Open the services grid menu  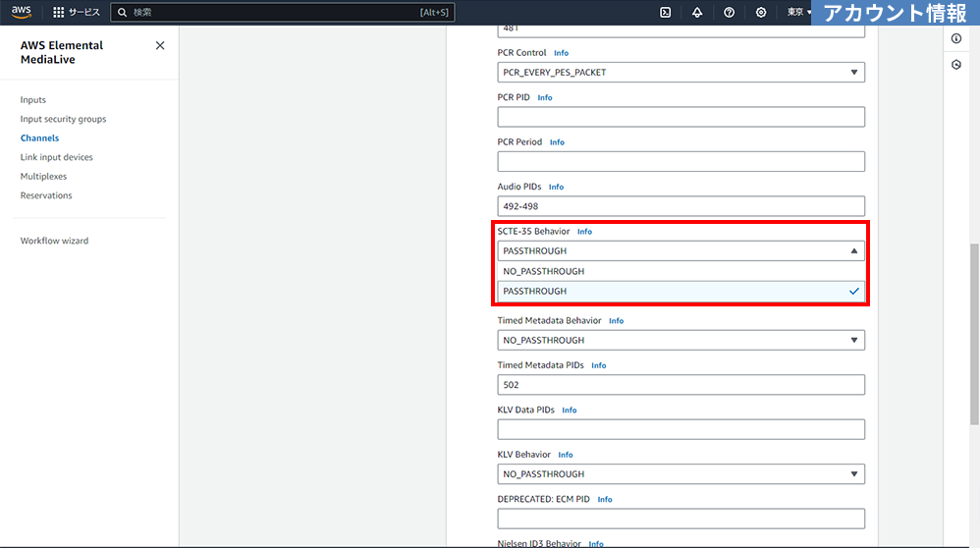tap(58, 13)
